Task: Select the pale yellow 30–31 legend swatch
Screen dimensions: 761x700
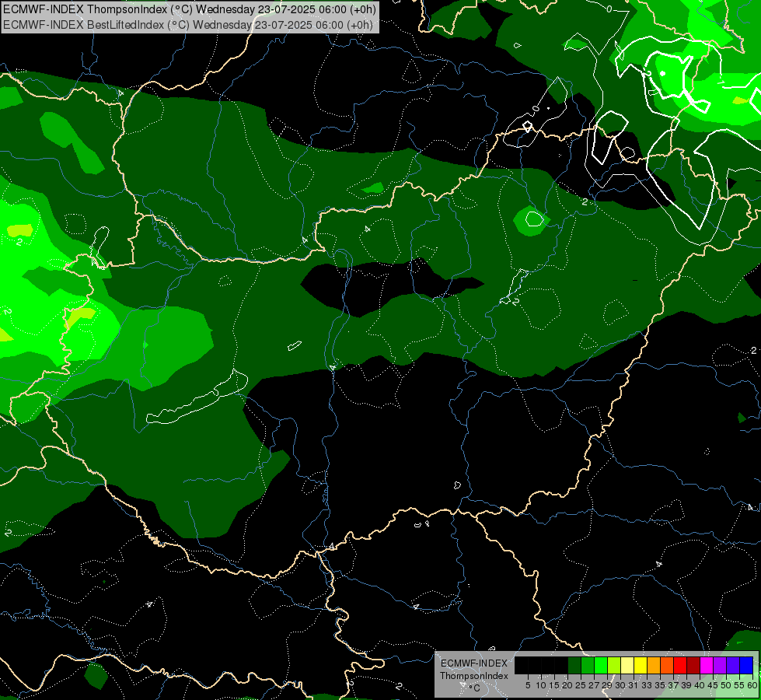Action: [627, 665]
